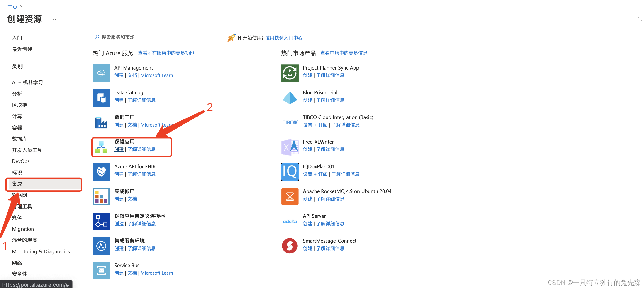The image size is (644, 288).
Task: Select the Apache RocketMQ icon
Action: [290, 197]
